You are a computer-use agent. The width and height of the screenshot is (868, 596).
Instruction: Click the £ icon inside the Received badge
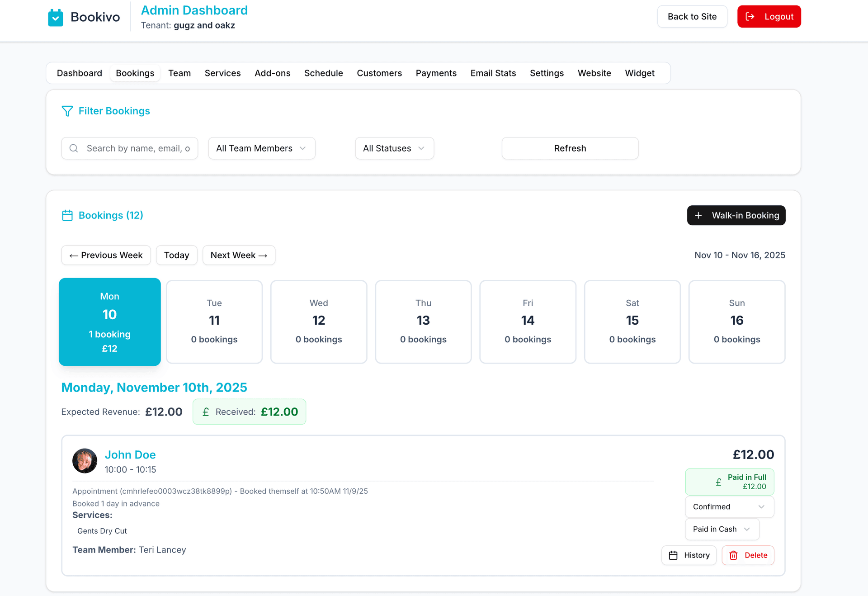coord(206,412)
